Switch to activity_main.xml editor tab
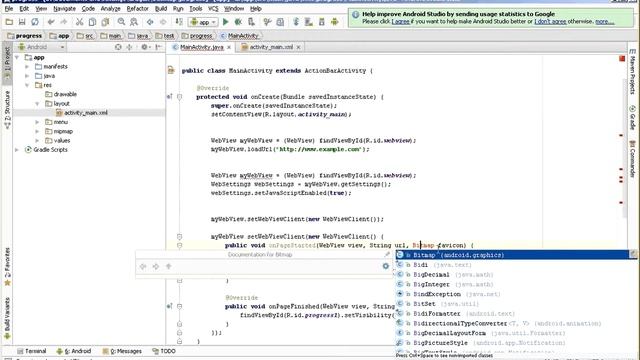 click(x=271, y=47)
